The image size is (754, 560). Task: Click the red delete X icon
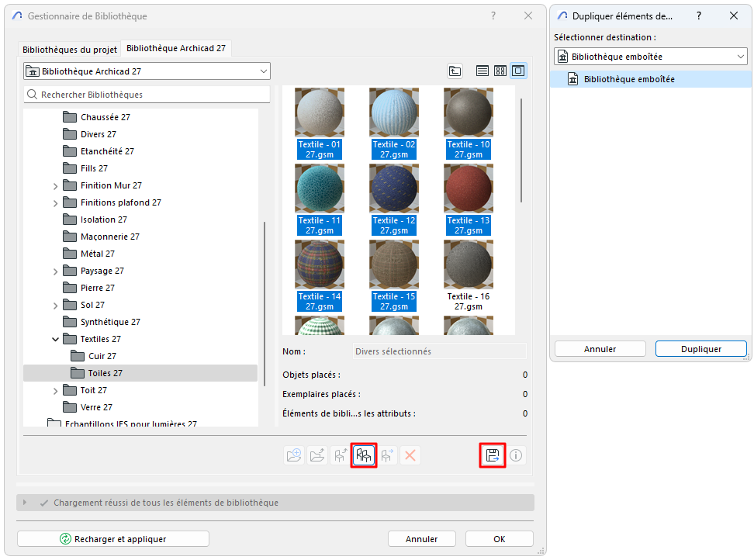coord(410,455)
